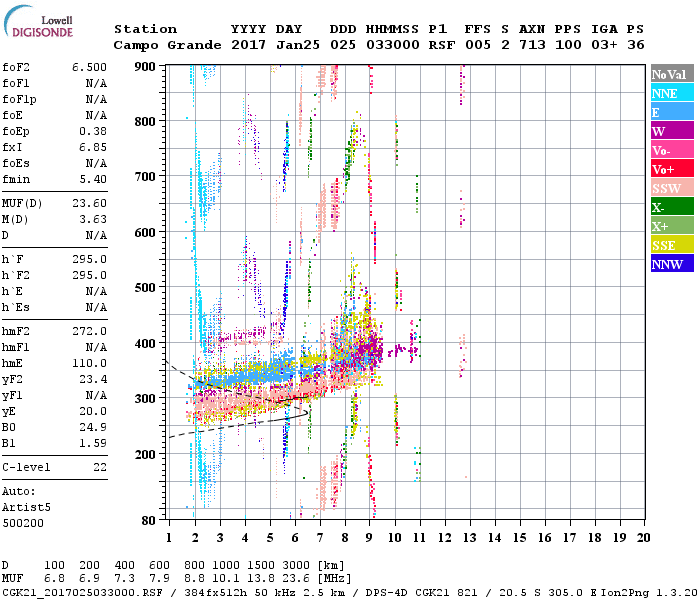Image resolution: width=700 pixels, height=600 pixels.
Task: Click the foF2 value 6.500
Action: 89,67
